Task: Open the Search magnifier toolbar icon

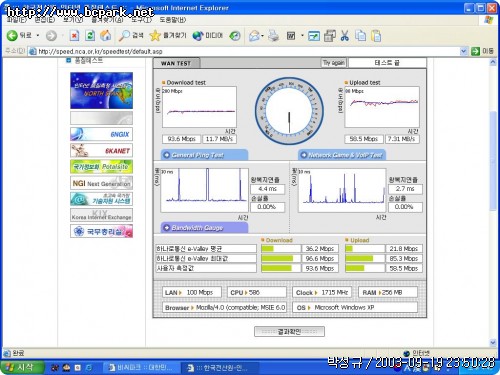Action: [x=124, y=35]
